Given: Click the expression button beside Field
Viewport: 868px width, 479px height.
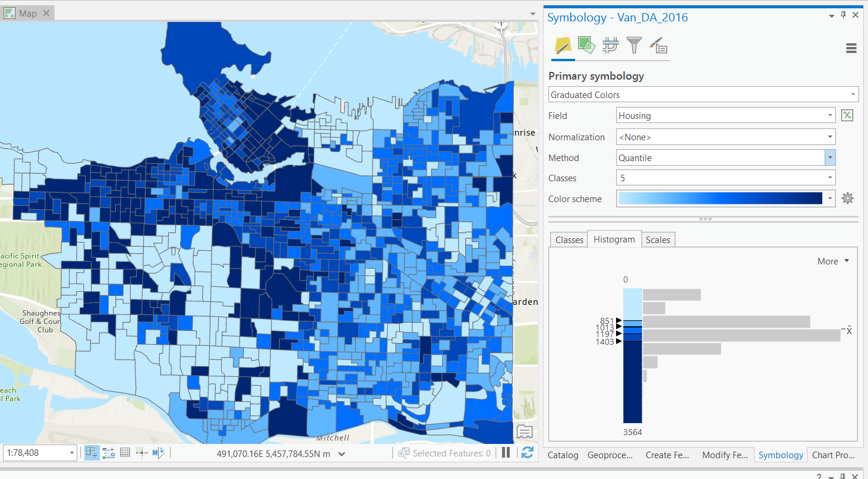Looking at the screenshot, I should pos(847,115).
